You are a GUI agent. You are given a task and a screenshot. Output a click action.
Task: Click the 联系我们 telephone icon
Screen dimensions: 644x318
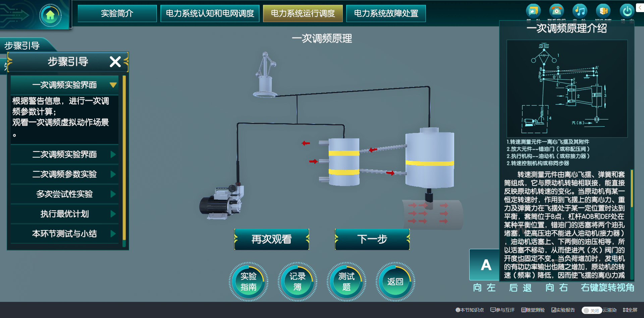click(x=556, y=11)
